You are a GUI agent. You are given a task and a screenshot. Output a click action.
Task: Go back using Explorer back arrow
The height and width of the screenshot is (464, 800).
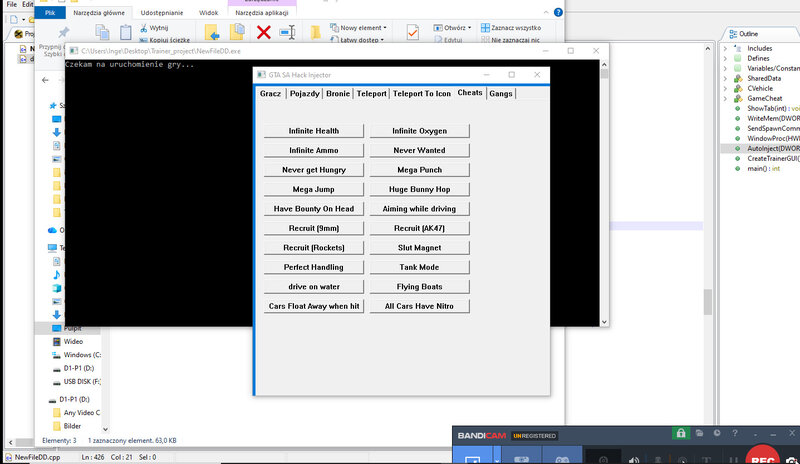coord(45,80)
